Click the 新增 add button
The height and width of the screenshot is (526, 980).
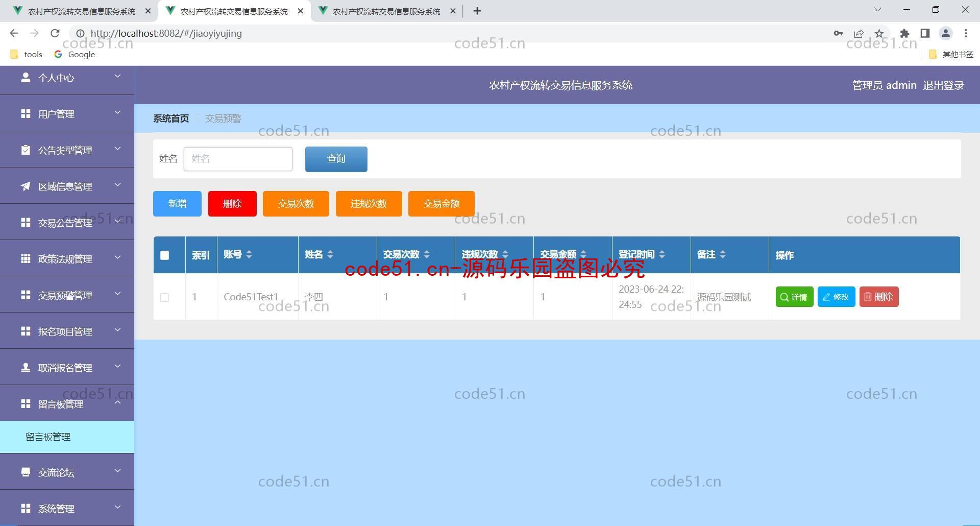(177, 204)
